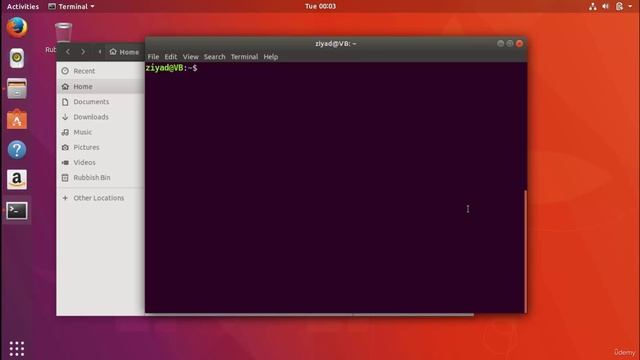Open Recent in Files sidebar

[100, 71]
